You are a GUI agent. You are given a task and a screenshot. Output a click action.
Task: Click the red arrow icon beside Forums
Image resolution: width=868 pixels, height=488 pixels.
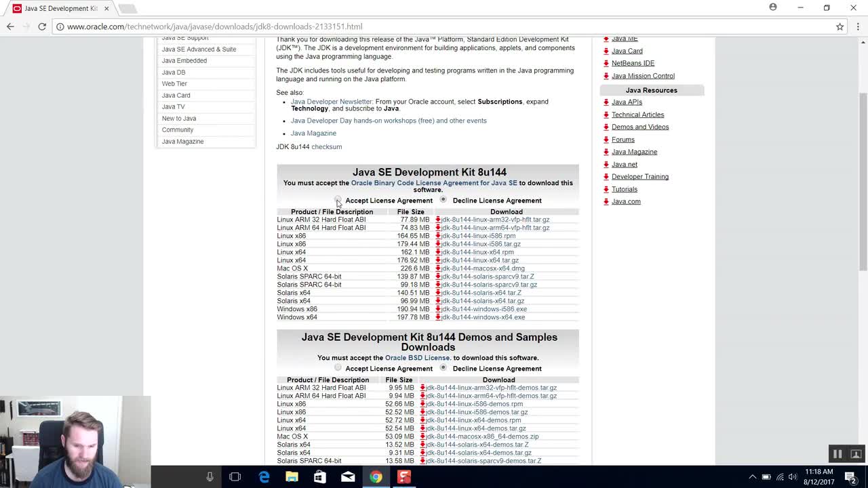pos(606,140)
